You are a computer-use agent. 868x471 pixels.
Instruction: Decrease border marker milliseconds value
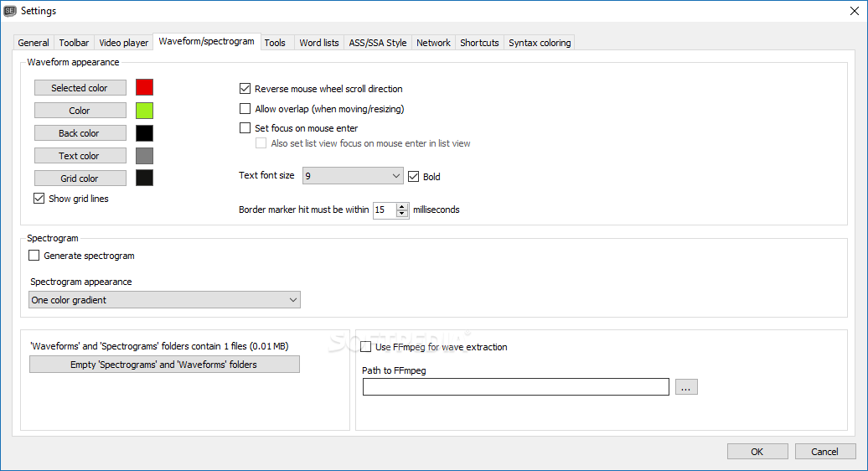coord(402,214)
